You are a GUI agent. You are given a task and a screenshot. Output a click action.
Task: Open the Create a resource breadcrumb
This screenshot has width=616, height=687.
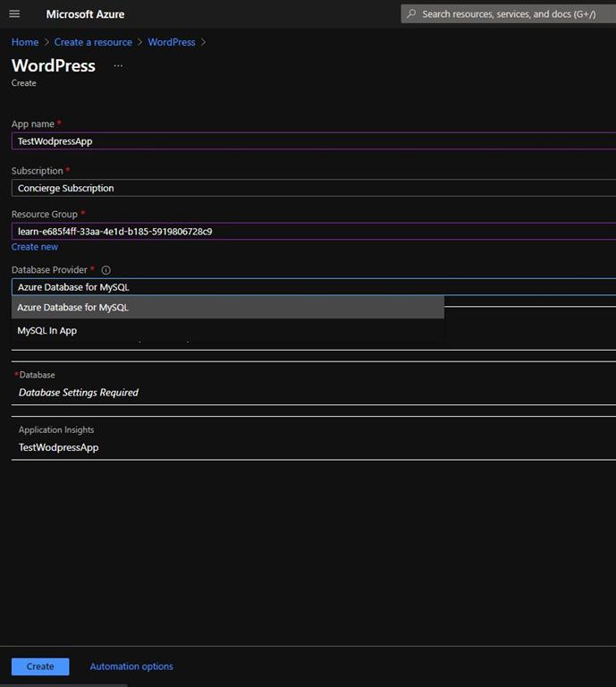coord(93,42)
